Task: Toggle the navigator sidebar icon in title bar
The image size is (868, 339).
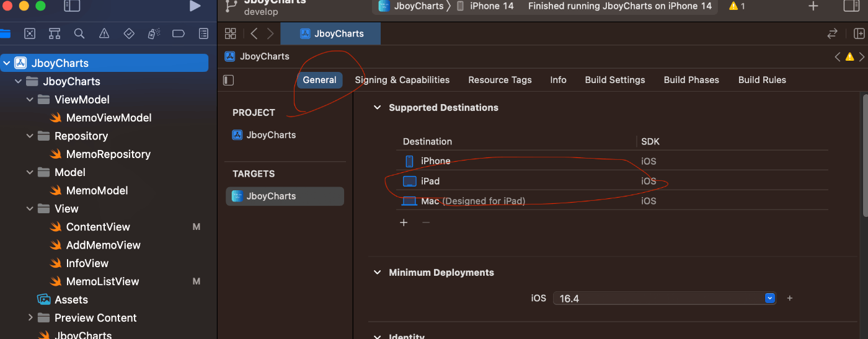Action: [x=72, y=6]
